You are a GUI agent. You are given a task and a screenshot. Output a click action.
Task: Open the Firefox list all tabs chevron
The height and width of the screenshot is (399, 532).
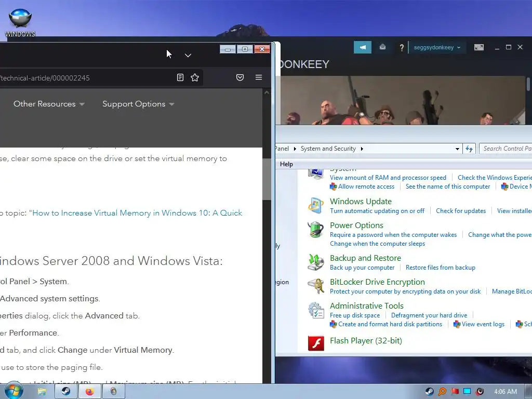click(x=188, y=55)
